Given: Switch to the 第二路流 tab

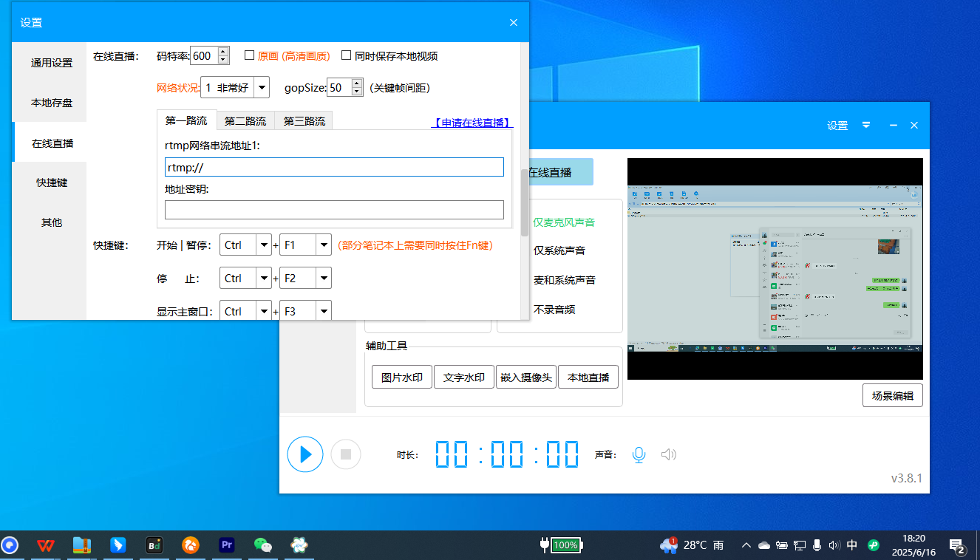Looking at the screenshot, I should coord(245,121).
